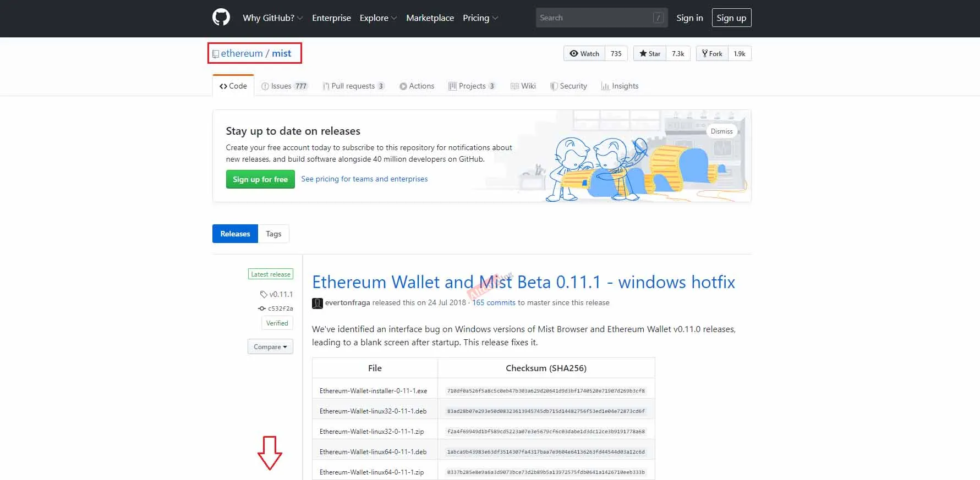The image size is (980, 480).
Task: Open the Actions tab
Action: click(417, 86)
